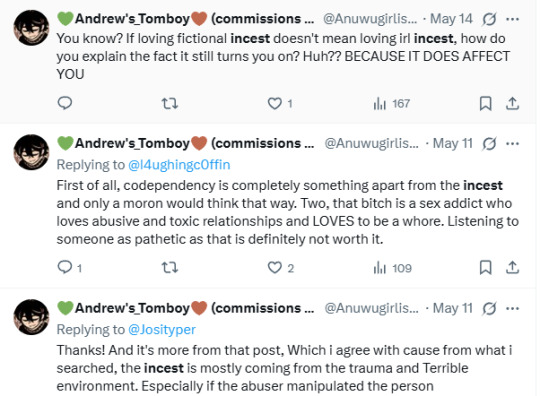Open more options on third tweet

click(513, 308)
